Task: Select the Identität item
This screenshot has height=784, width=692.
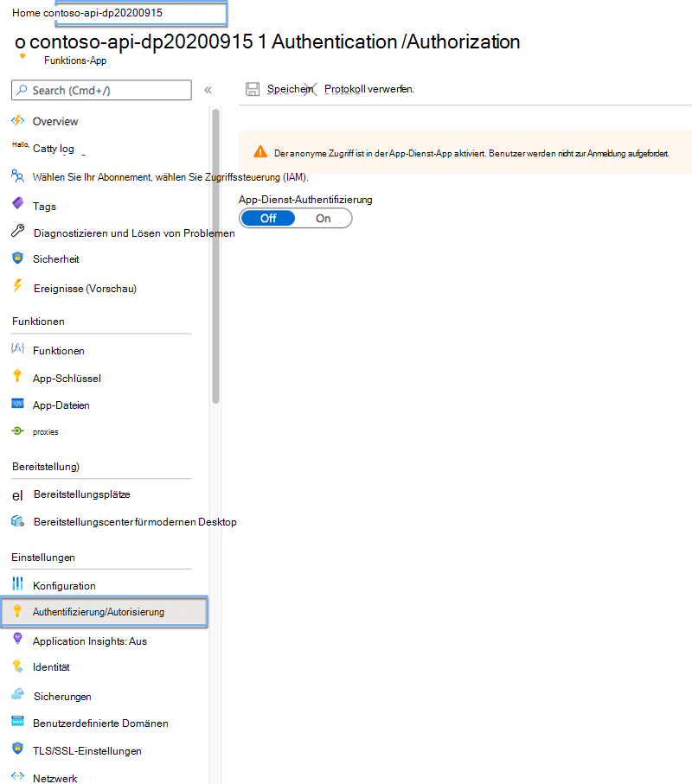Action: click(52, 666)
